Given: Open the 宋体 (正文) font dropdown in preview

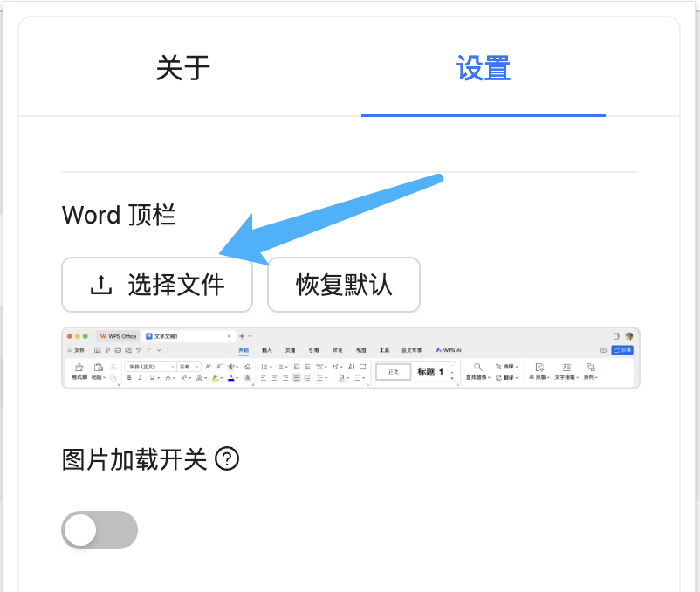Looking at the screenshot, I should click(x=149, y=367).
